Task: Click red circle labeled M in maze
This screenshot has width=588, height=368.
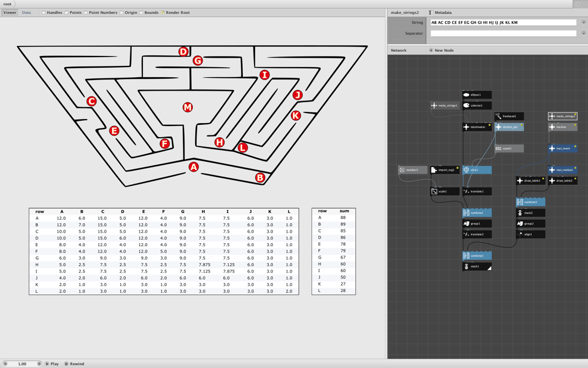Action: 188,107
